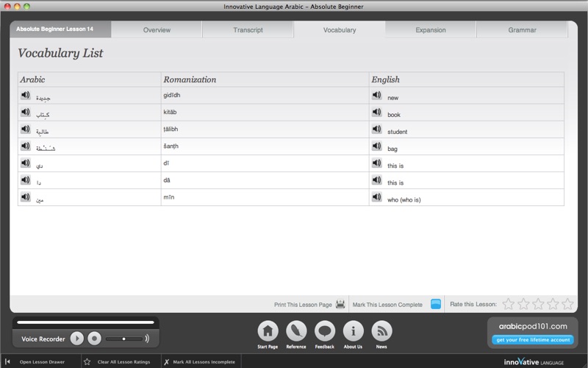Click the 'kitāb' romanization cell
Screen dimensions: 588x368
pos(265,113)
